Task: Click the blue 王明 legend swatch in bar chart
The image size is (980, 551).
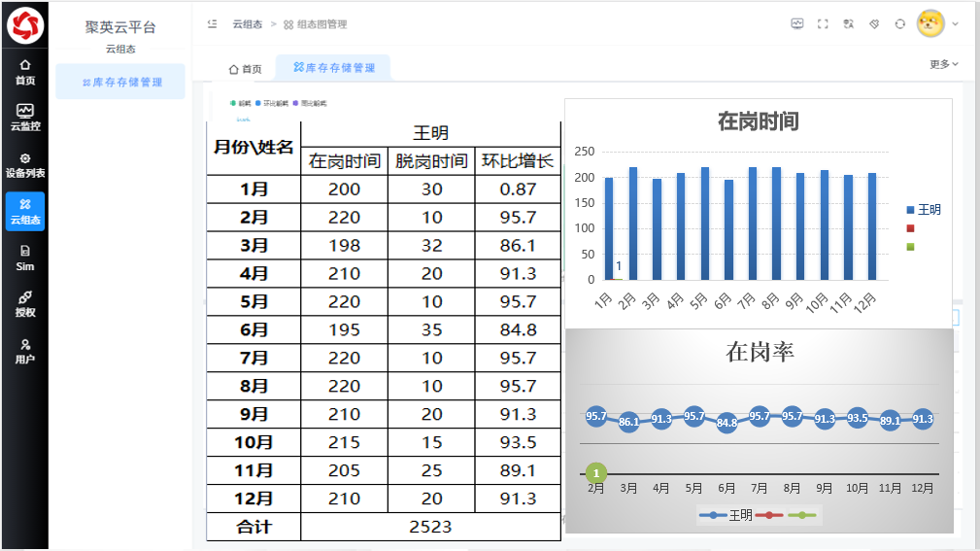Action: click(x=910, y=210)
